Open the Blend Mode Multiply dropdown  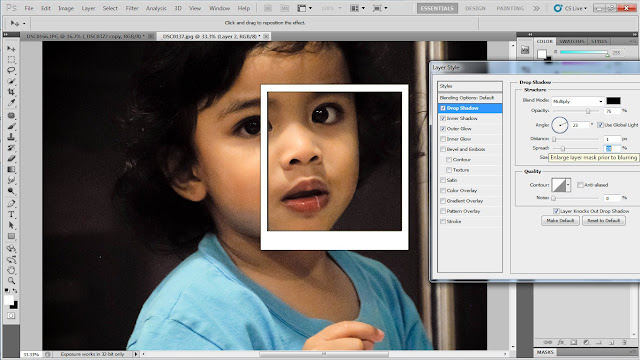pos(578,101)
